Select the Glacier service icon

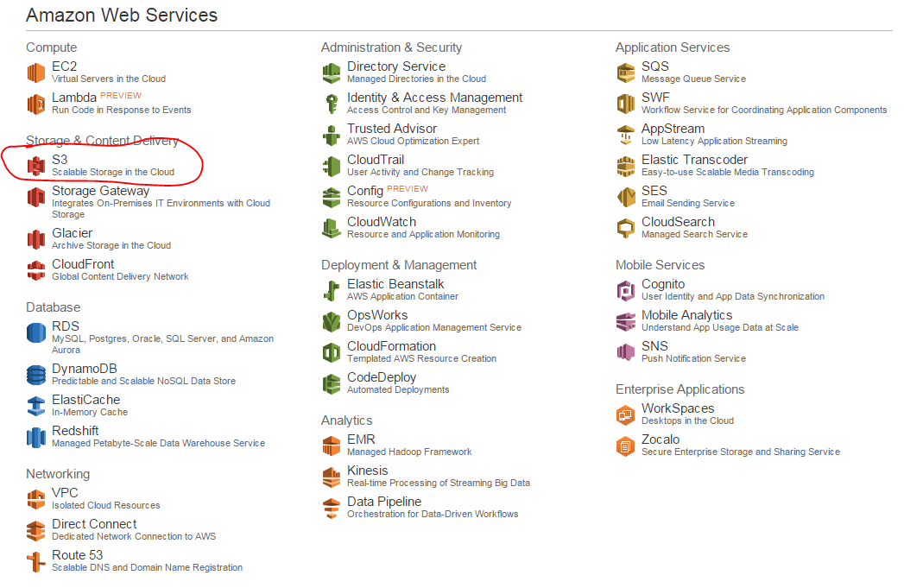pos(35,239)
